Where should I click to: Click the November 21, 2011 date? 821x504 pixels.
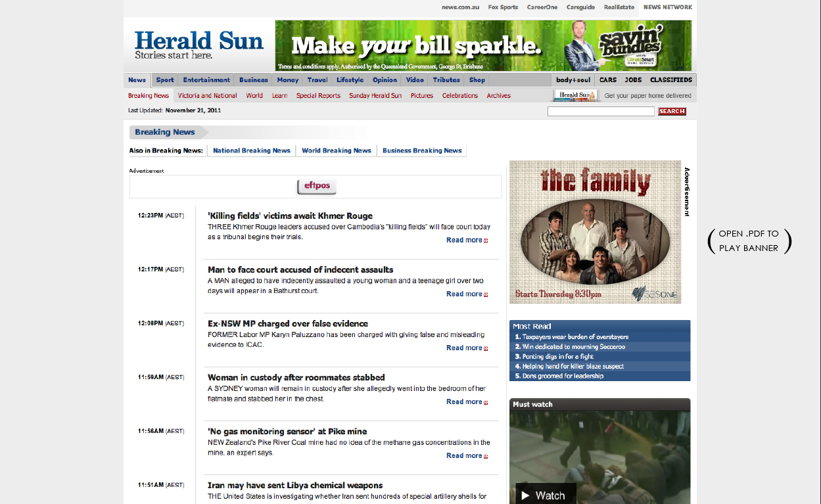coord(193,110)
